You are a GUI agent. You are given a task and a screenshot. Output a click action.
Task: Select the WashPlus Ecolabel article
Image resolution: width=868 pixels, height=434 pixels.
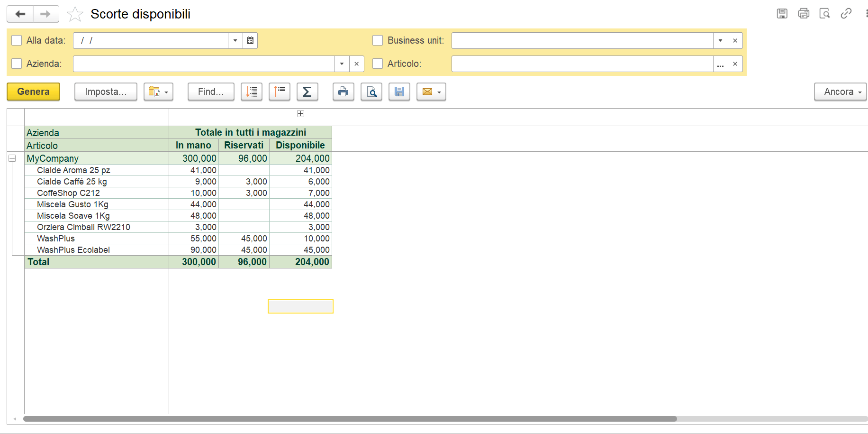click(73, 250)
